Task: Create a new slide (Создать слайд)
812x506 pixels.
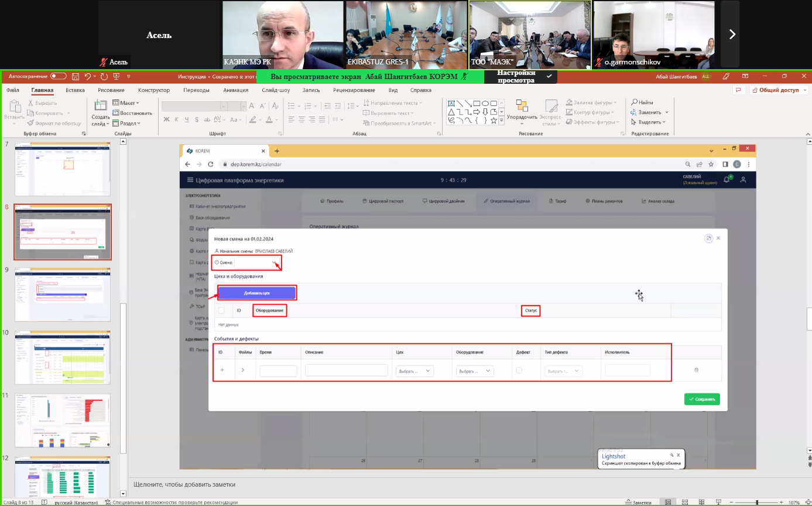Action: (x=101, y=112)
